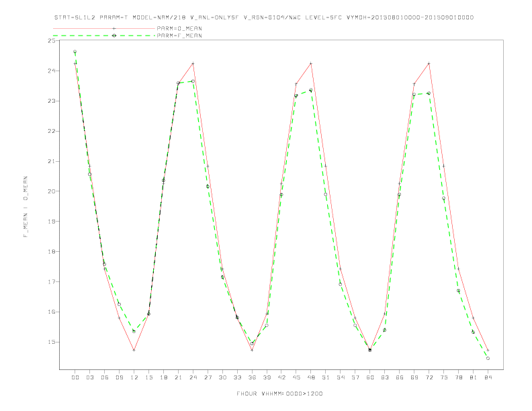
Task: Click x-axis forecast hour label 45
Action: tap(296, 377)
